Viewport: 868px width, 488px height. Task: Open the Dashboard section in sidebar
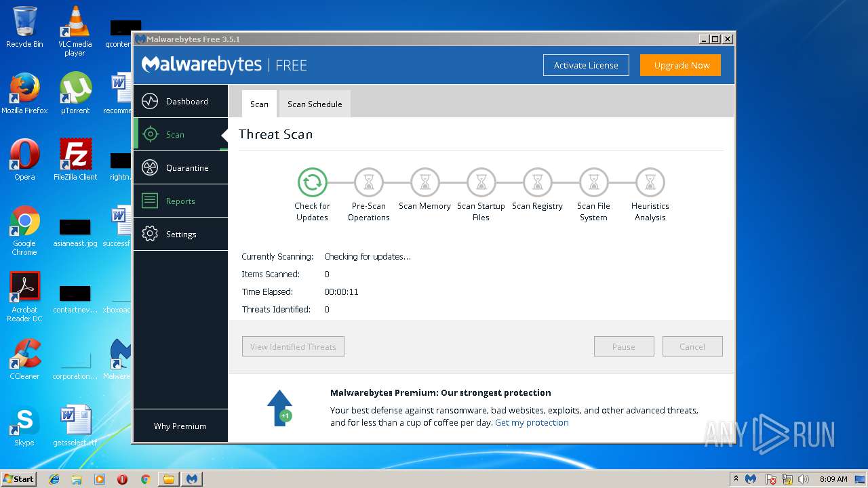coord(180,102)
